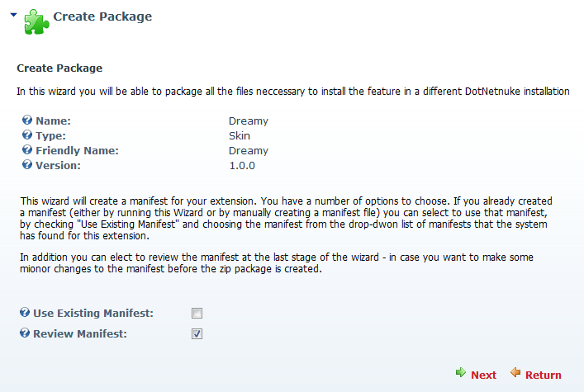Open help icon beside Name label

(27, 120)
